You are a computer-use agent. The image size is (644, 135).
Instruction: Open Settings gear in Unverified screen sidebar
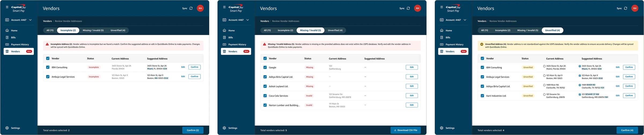click(442, 128)
